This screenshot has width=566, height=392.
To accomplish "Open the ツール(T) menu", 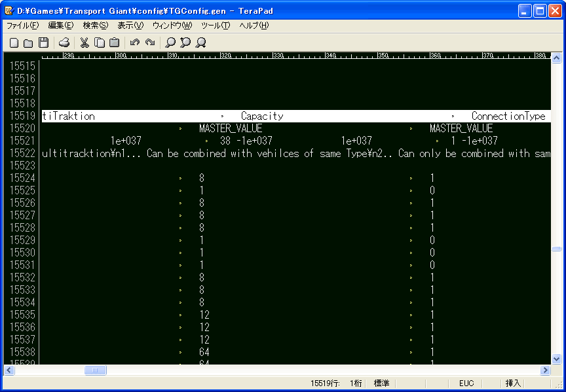I will pos(215,26).
